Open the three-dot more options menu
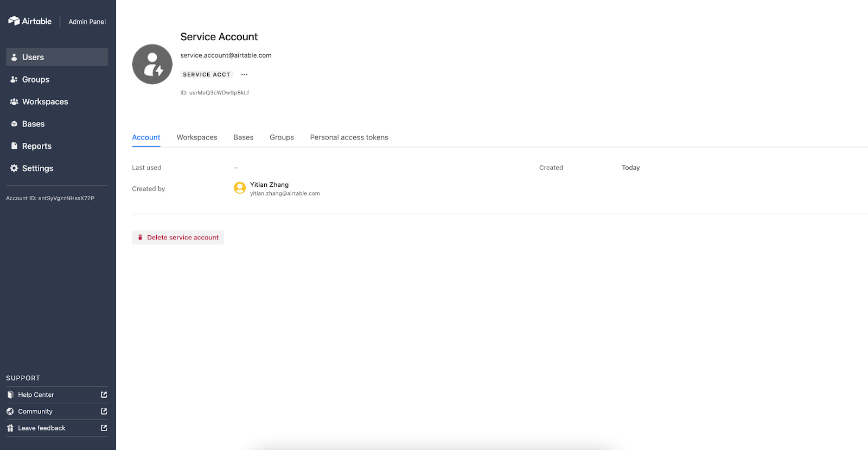 (244, 74)
